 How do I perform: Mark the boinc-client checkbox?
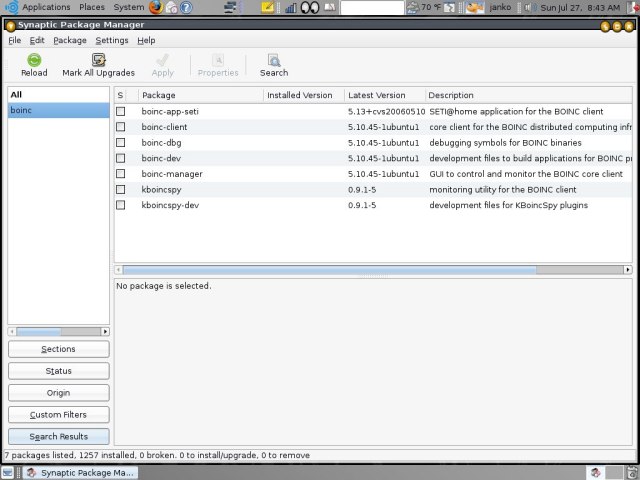(120, 127)
